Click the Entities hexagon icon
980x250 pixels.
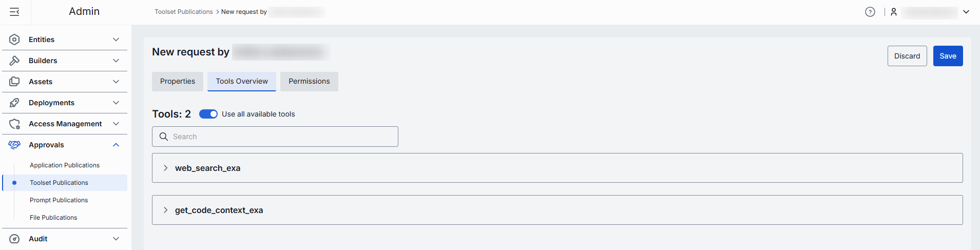(x=14, y=40)
